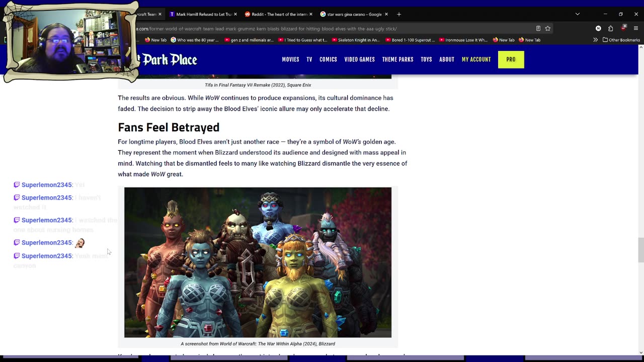
Task: Go to Park Place site logo
Action: [x=169, y=60]
